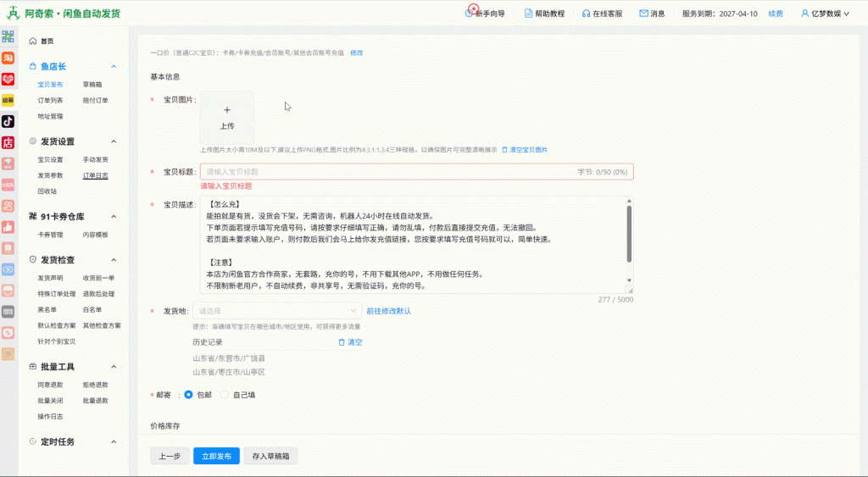868x477 pixels.
Task: Open 订单列表 in side menu
Action: (50, 101)
